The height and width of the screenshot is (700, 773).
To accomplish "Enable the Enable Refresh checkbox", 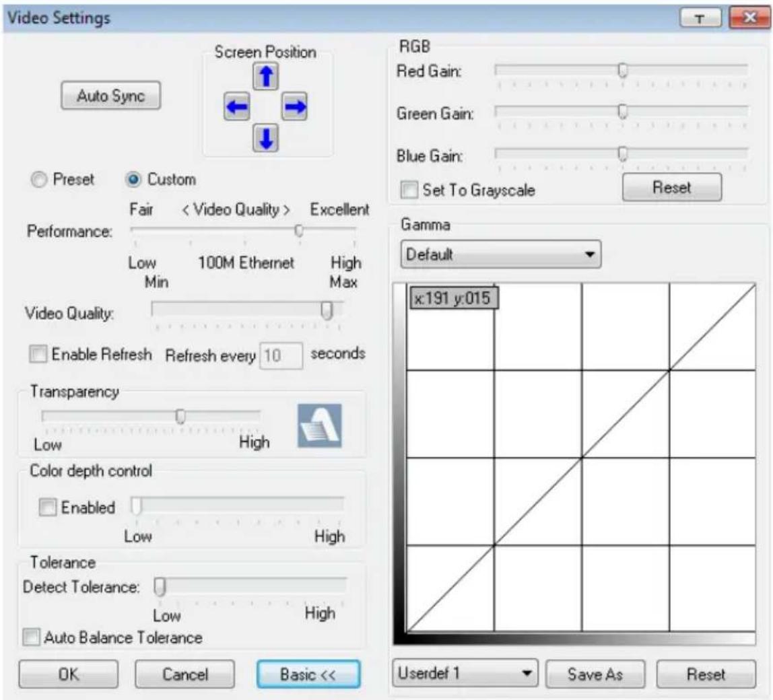I will (x=38, y=354).
